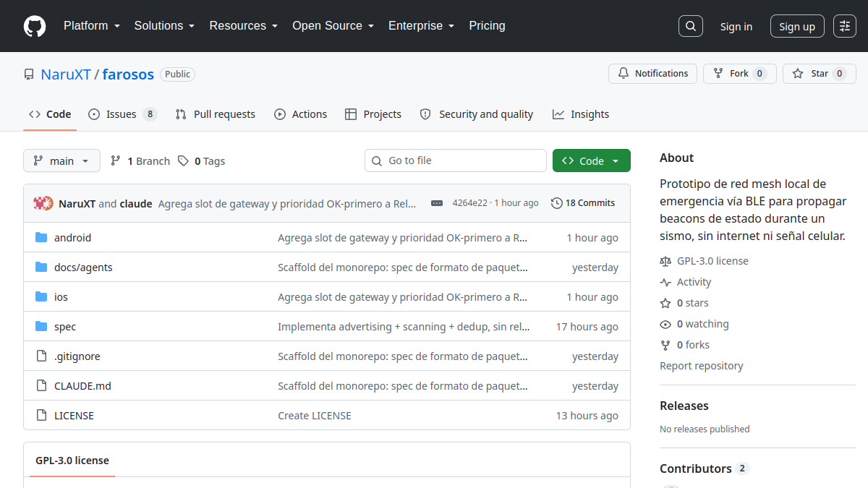Open the appearance settings icon beside Sign up
The width and height of the screenshot is (868, 488).
tap(845, 26)
